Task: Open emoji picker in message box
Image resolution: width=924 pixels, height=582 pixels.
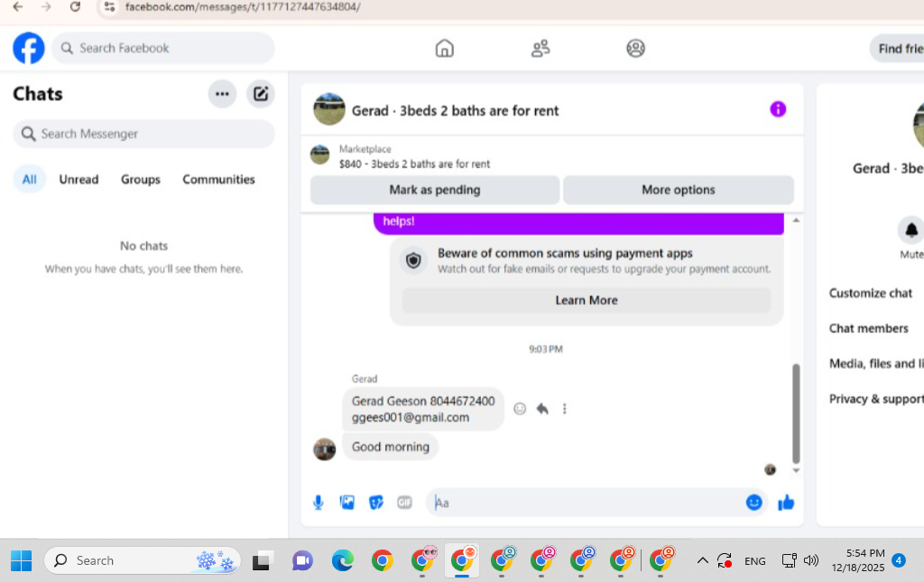Action: click(x=753, y=503)
